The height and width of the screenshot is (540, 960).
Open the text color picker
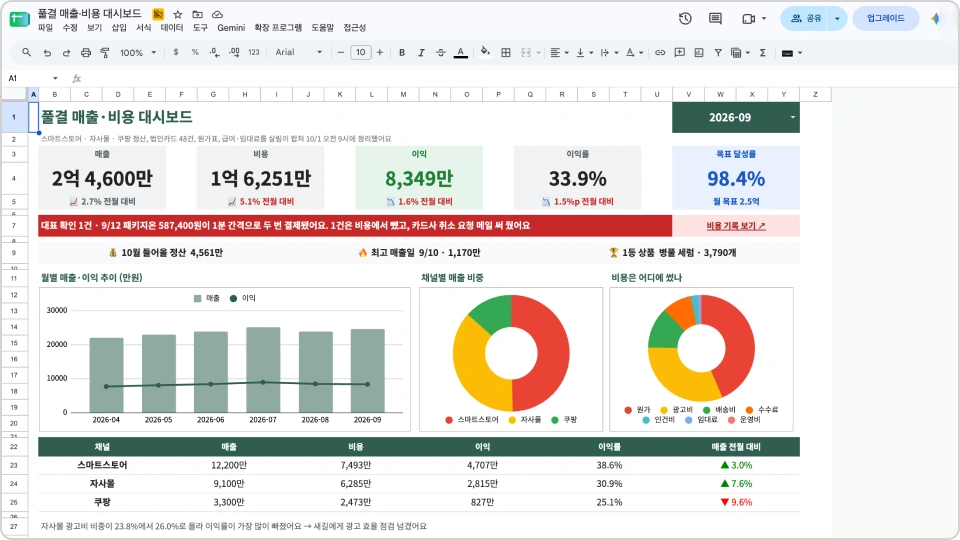click(x=460, y=53)
